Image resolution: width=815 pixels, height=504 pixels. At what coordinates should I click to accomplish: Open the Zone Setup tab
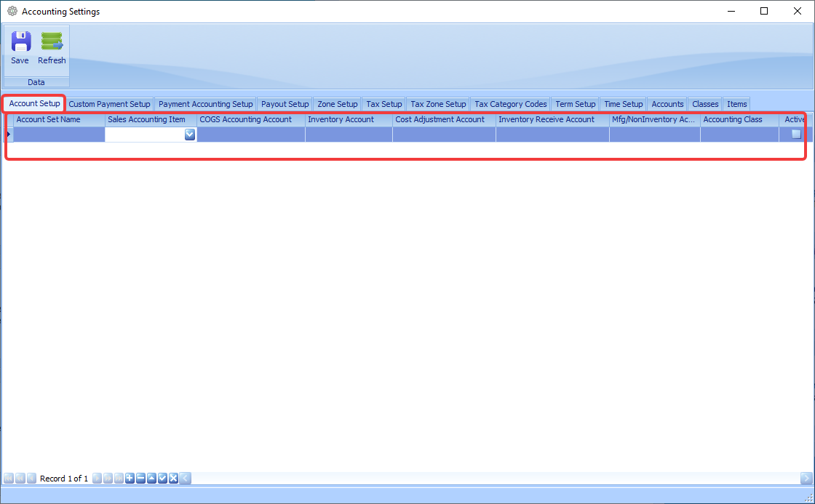[x=338, y=104]
